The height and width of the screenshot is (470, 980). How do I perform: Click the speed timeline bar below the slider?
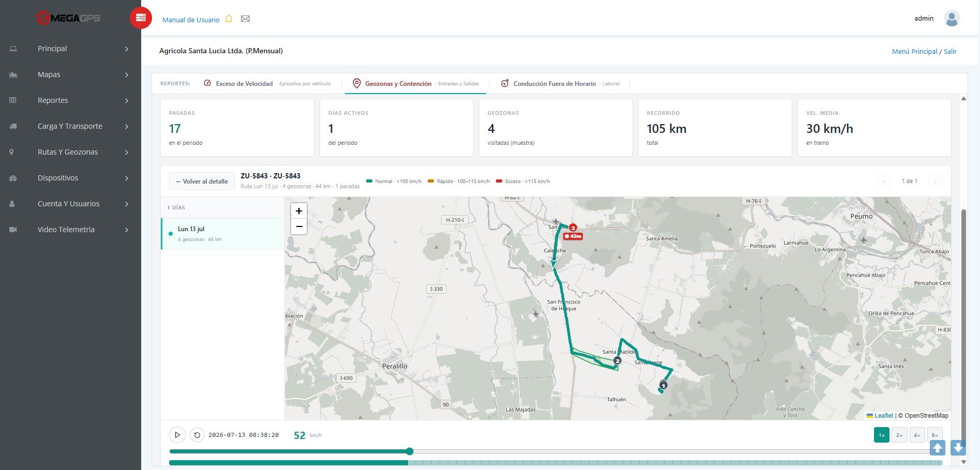(x=556, y=463)
